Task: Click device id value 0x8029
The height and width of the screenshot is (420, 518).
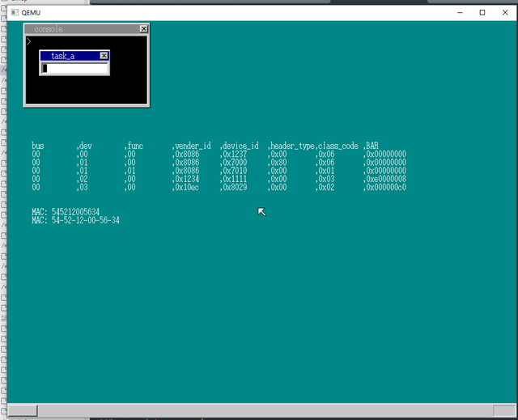Action: pos(234,187)
